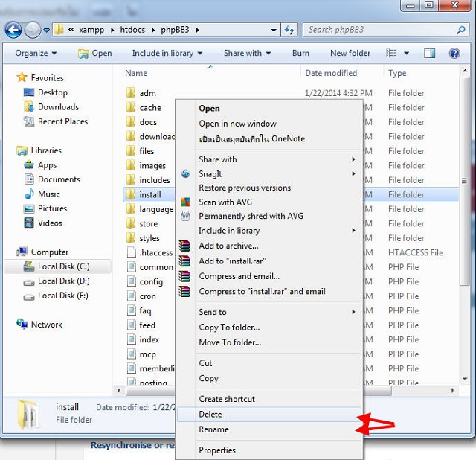Select Local Disk (D:) drive icon

pos(29,281)
